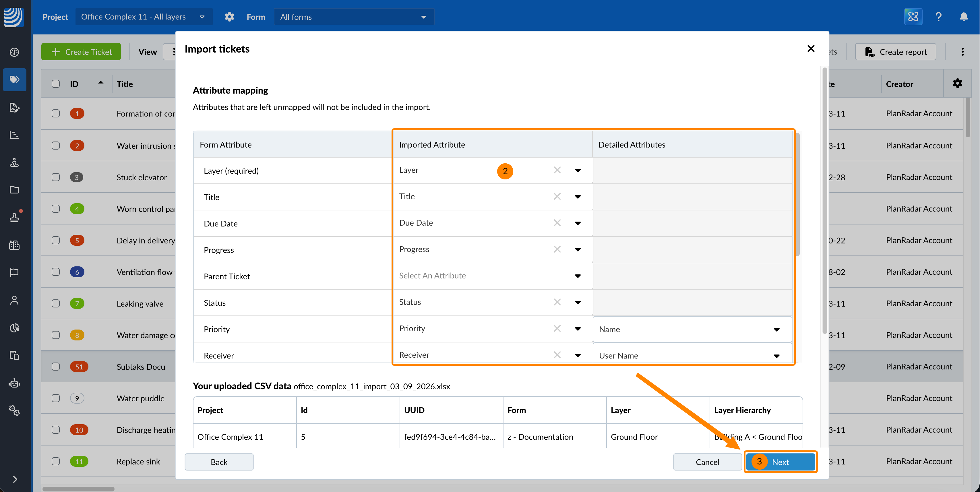
Task: Open the dashboard icon in sidebar
Action: tap(14, 52)
